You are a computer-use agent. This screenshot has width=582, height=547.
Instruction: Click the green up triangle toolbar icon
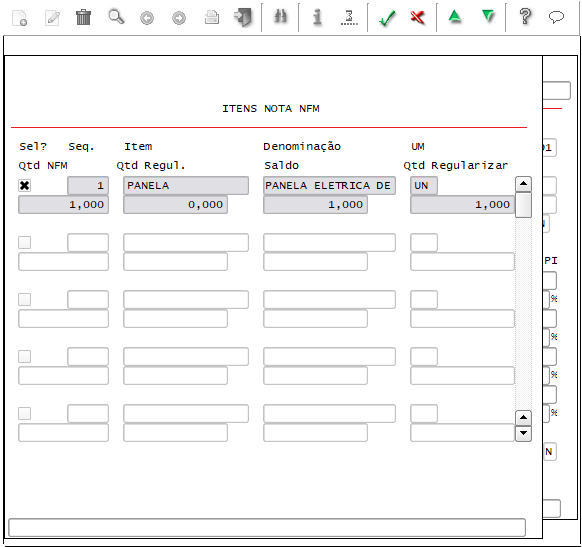(x=454, y=16)
